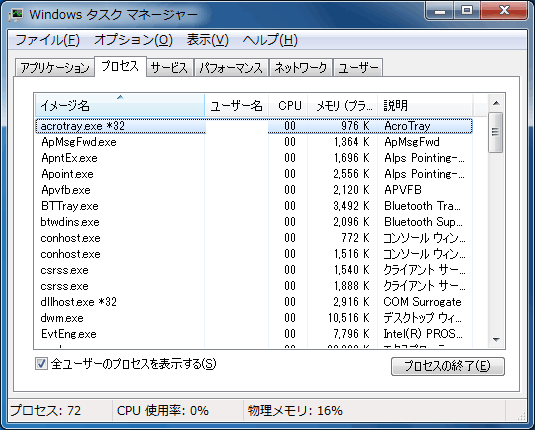Click the プロセスの終了(E) button
The width and height of the screenshot is (535, 430).
(x=448, y=366)
